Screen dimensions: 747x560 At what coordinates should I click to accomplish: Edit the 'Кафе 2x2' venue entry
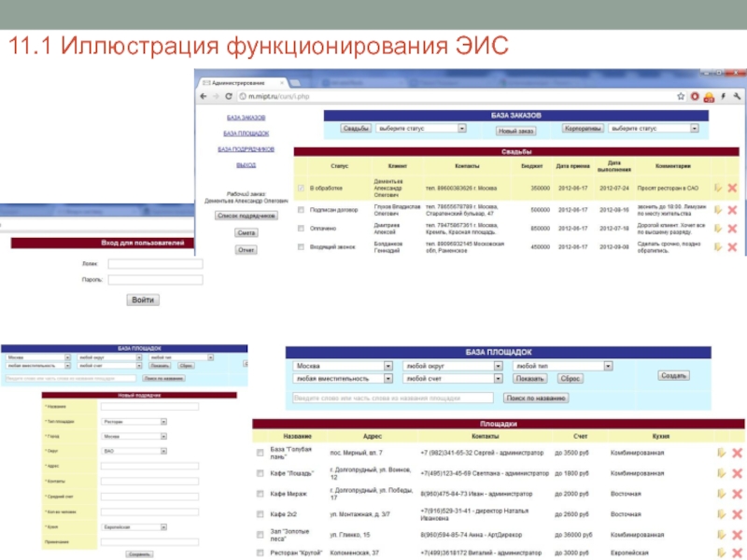[722, 513]
